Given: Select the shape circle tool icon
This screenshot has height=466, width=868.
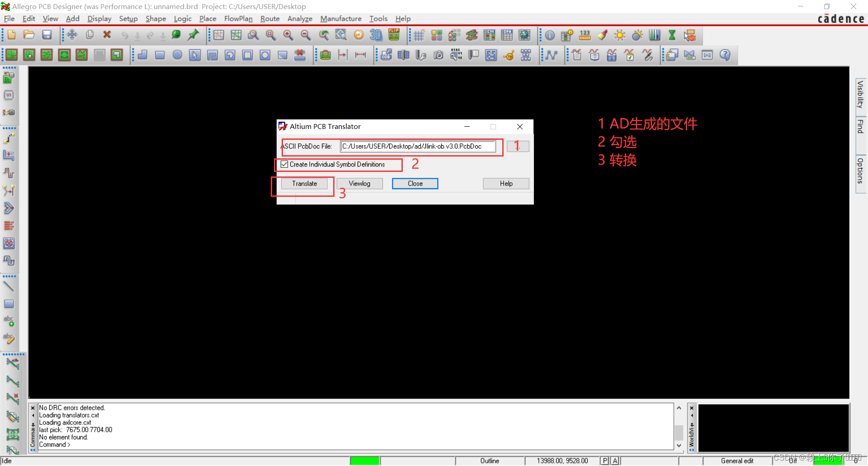Looking at the screenshot, I should (x=177, y=55).
